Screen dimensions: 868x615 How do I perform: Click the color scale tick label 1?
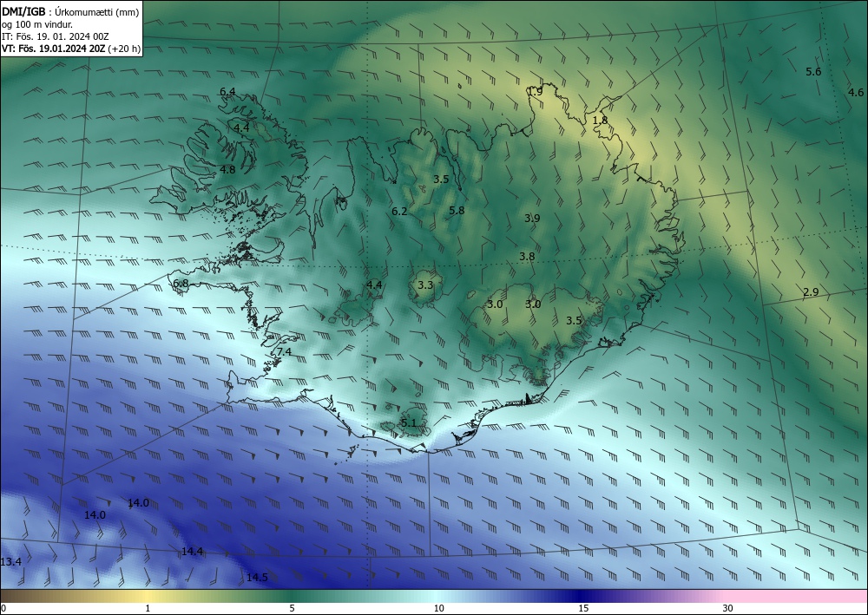[x=148, y=609]
